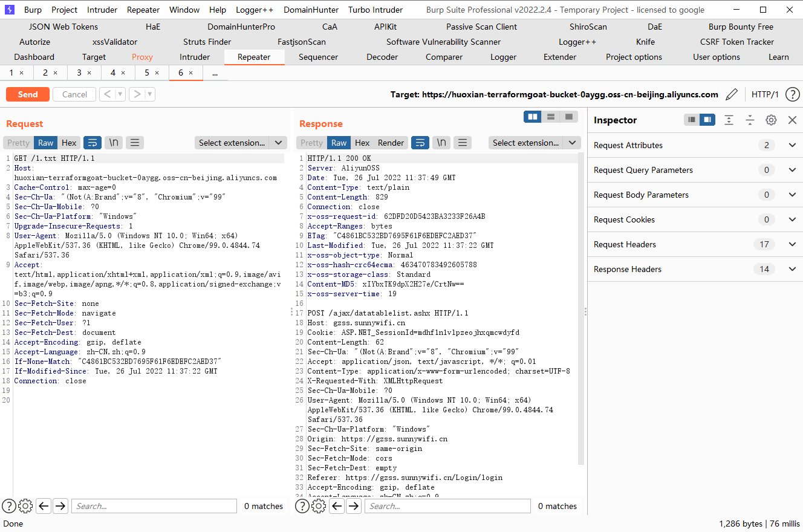Viewport: 803px width, 532px height.
Task: Click the Response pane search field
Action: pos(447,506)
